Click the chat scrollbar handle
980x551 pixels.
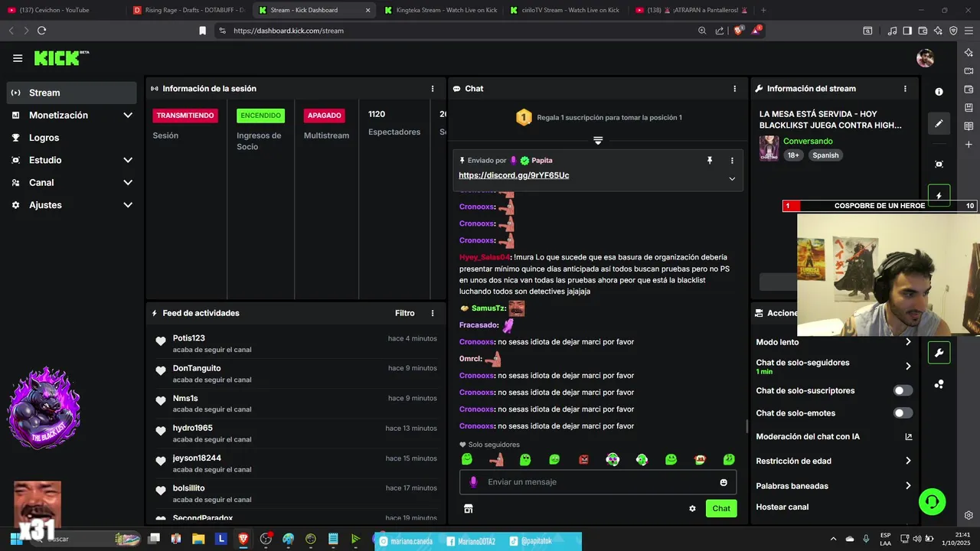[747, 426]
